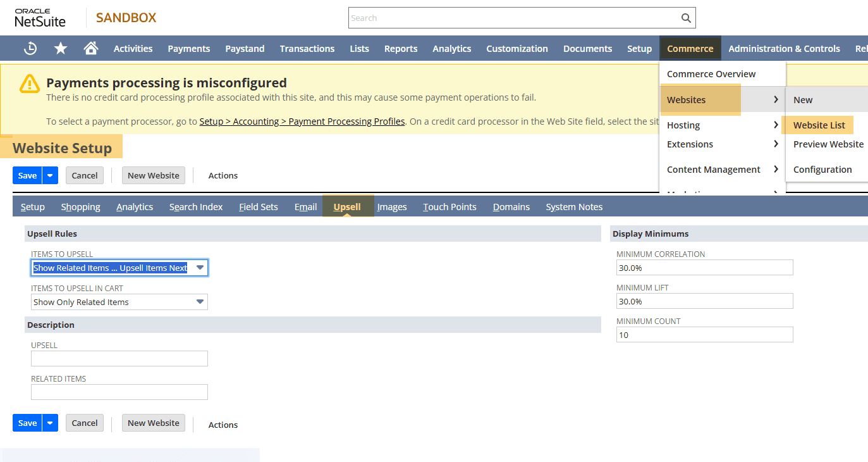This screenshot has height=462, width=868.
Task: Open the Recent Records clock icon
Action: click(30, 48)
